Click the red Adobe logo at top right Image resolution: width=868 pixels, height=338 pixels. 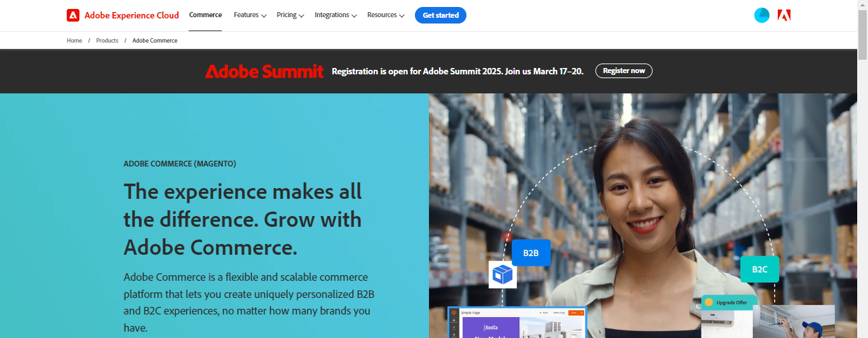pyautogui.click(x=784, y=15)
